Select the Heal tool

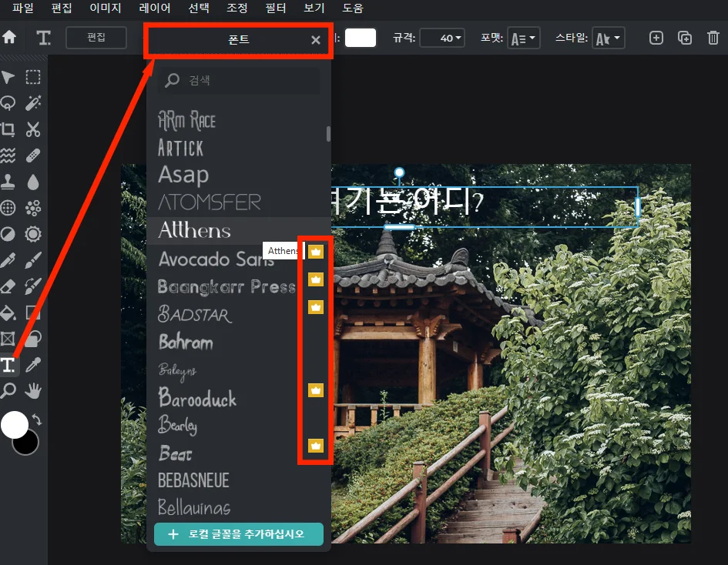pos(33,156)
